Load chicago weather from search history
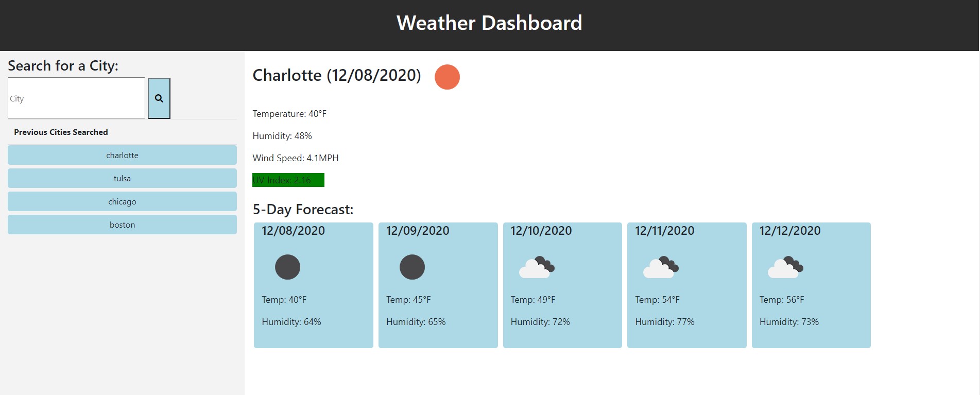 (x=122, y=201)
